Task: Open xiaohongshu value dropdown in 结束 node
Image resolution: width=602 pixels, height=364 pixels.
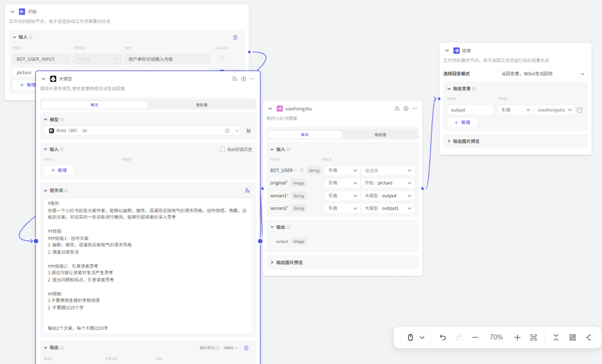Action: coord(555,110)
